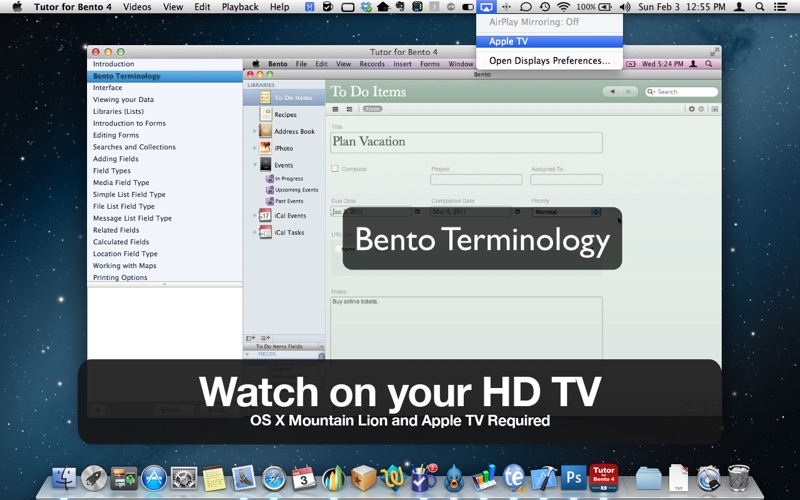Open Spotlight search magnifier in menu bar
The image size is (800, 500).
[760, 7]
